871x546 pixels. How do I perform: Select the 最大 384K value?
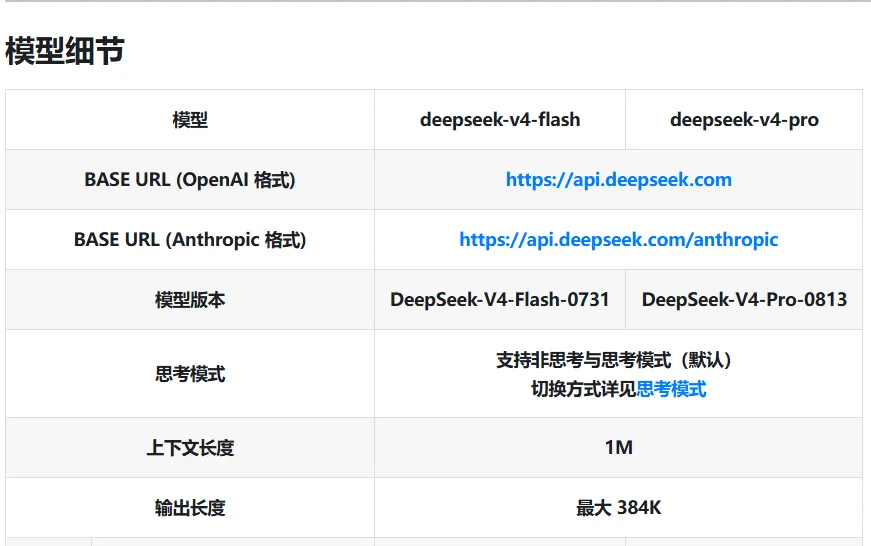point(619,508)
